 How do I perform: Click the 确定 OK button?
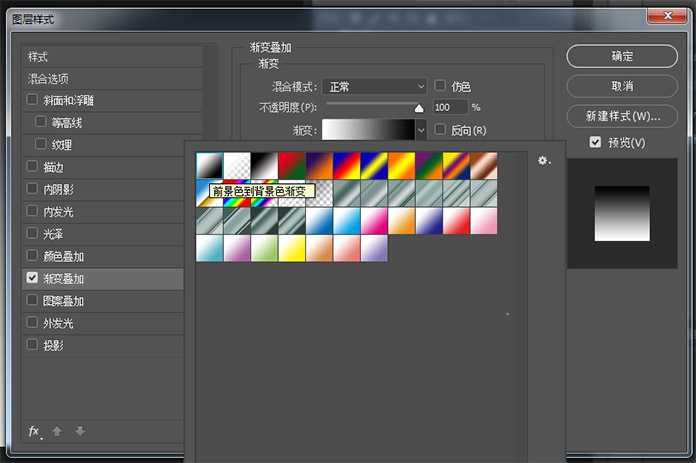[622, 56]
